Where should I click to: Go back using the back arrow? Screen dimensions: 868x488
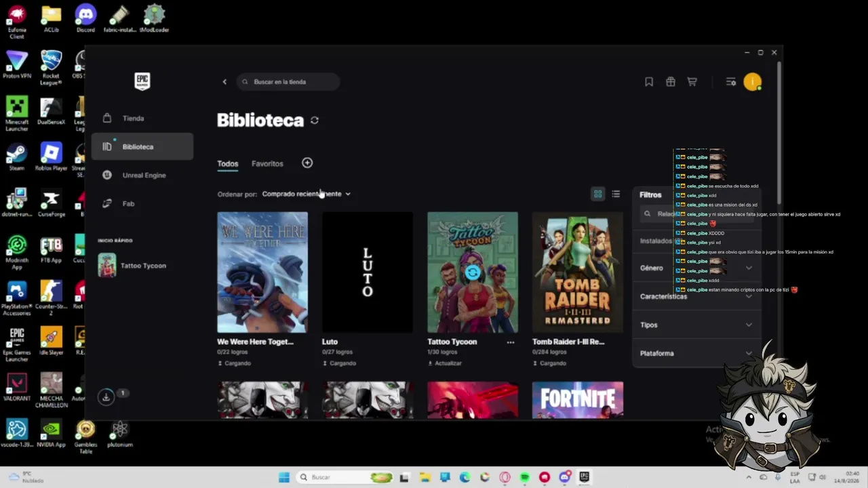tap(224, 82)
